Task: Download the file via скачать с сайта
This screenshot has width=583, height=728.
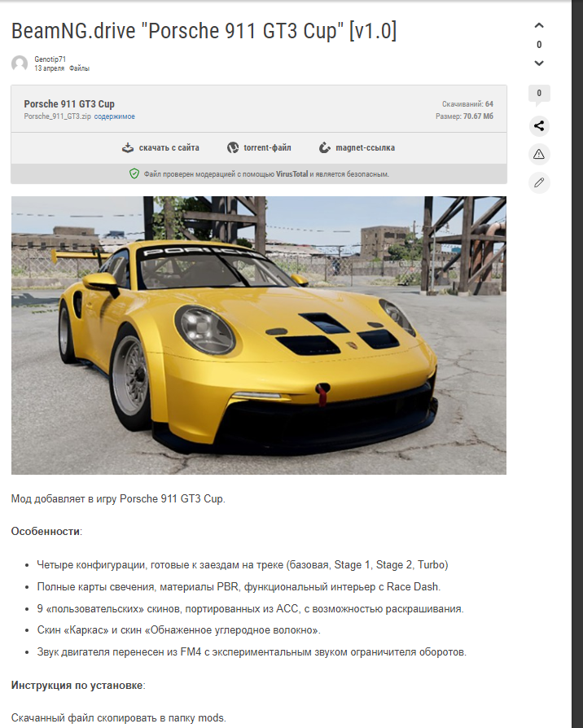Action: click(169, 147)
